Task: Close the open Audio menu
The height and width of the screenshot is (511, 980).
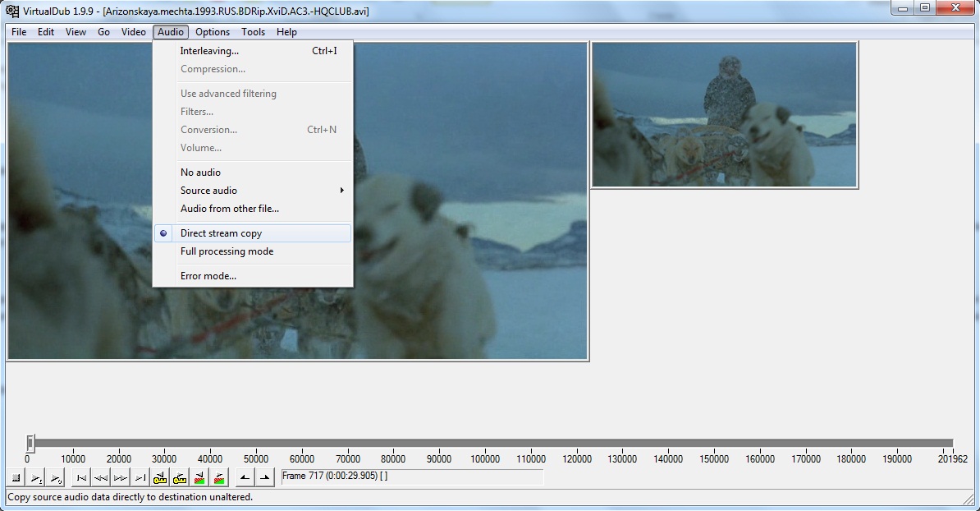Action: coord(171,32)
